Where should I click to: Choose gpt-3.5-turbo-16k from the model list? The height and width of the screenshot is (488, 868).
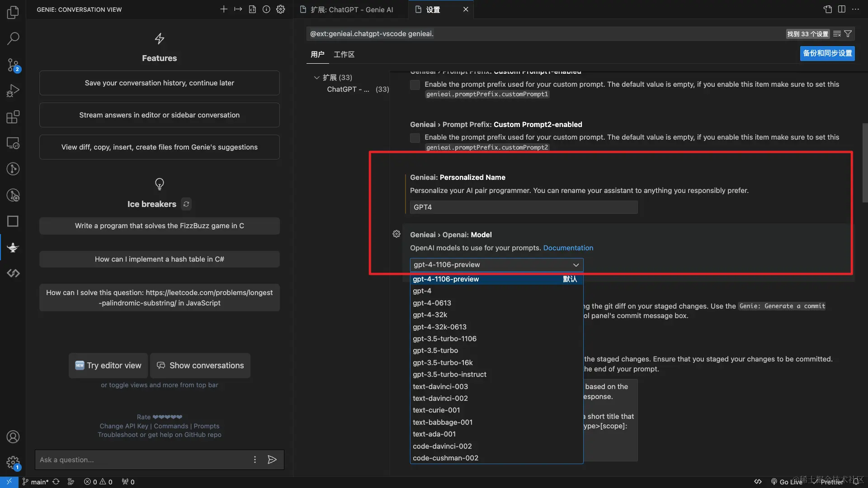coord(496,362)
